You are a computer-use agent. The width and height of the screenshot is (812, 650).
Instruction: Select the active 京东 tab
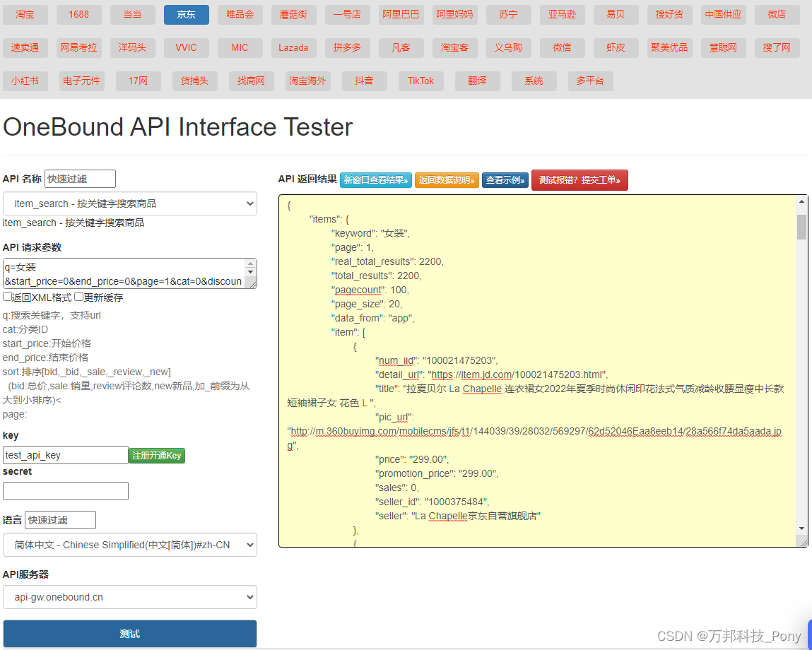187,15
